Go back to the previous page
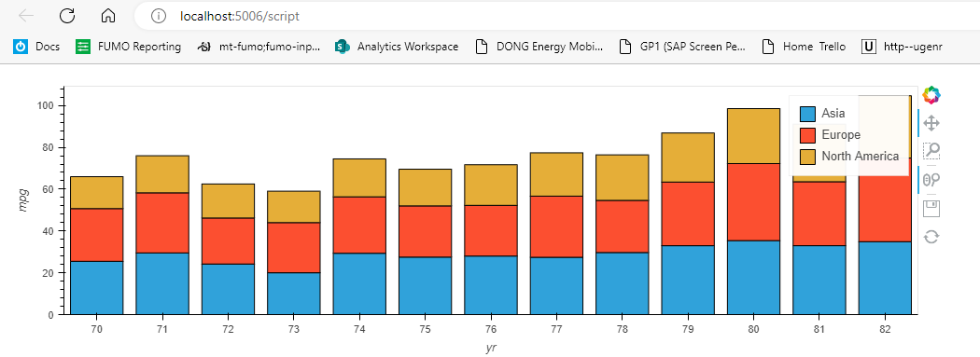980x357 pixels. click(x=25, y=16)
